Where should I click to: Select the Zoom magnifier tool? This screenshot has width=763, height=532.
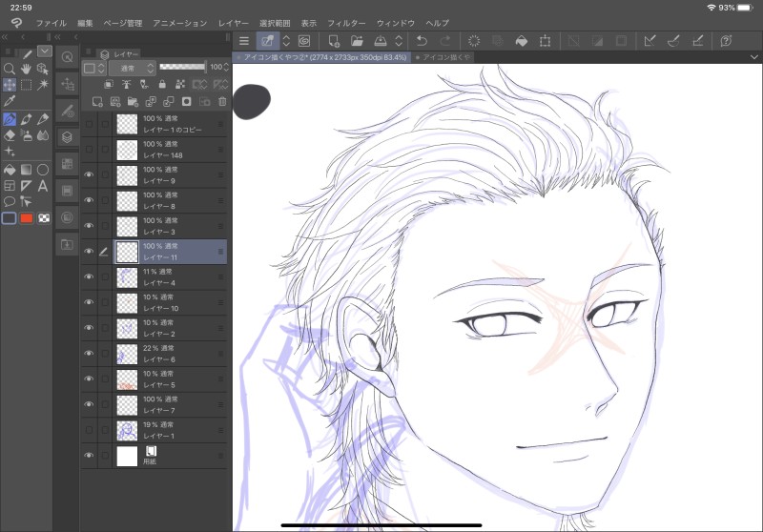[9, 69]
